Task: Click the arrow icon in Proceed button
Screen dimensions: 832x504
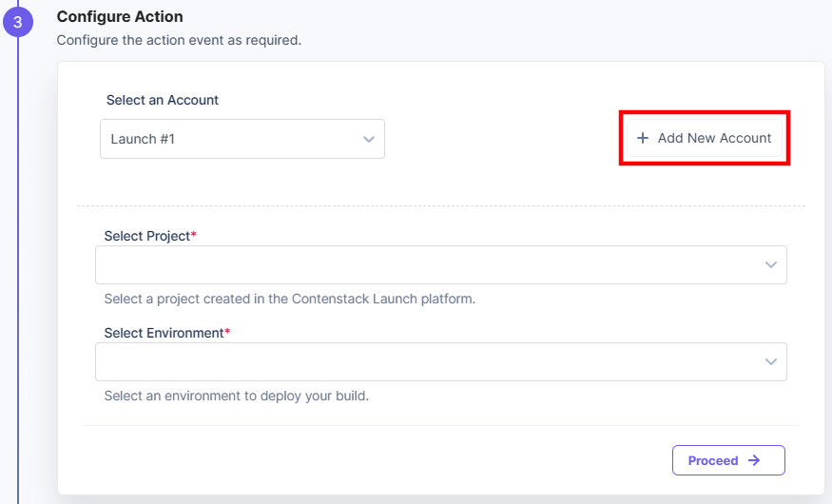Action: 754,460
